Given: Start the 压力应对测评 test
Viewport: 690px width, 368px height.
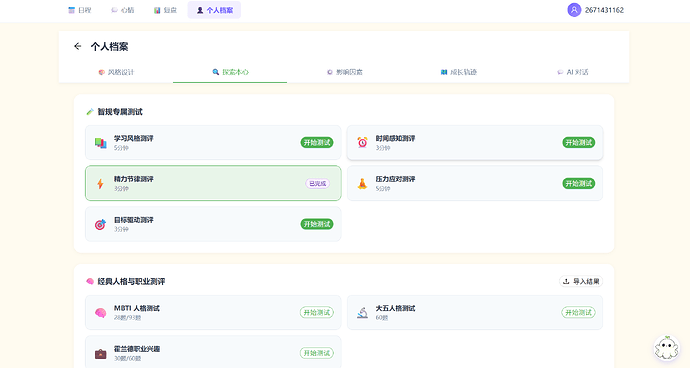Looking at the screenshot, I should tap(579, 184).
